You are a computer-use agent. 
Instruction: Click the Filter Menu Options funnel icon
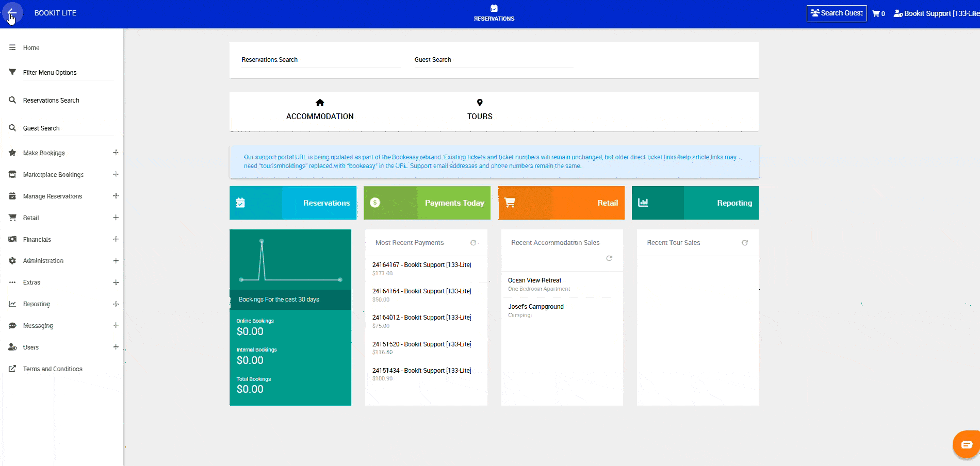point(12,72)
